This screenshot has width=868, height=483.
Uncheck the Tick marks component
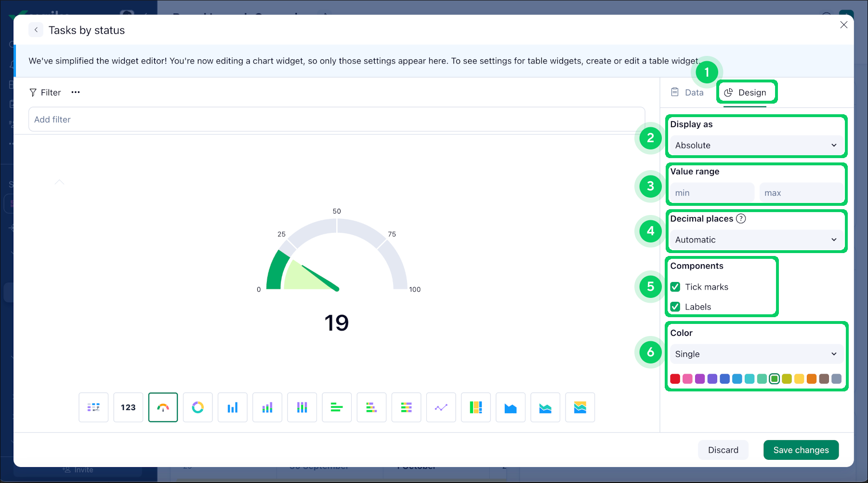pos(675,286)
